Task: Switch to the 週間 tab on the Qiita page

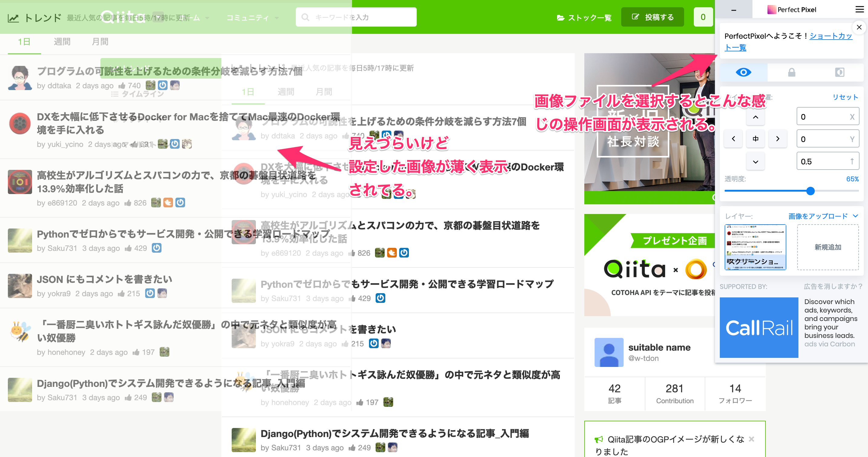Action: pos(286,92)
